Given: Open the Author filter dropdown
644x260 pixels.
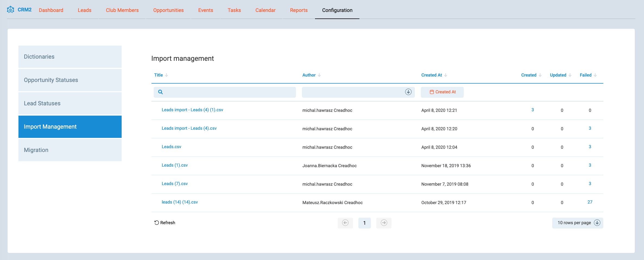Looking at the screenshot, I should coord(408,92).
